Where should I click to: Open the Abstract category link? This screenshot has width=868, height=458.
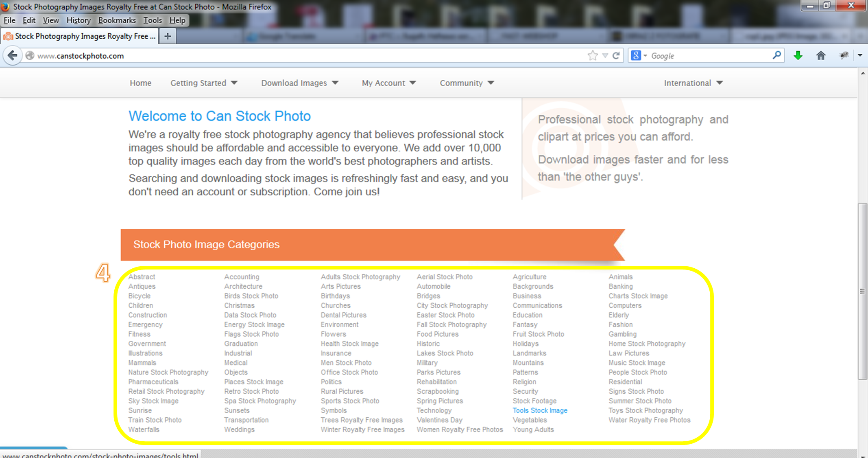(142, 277)
